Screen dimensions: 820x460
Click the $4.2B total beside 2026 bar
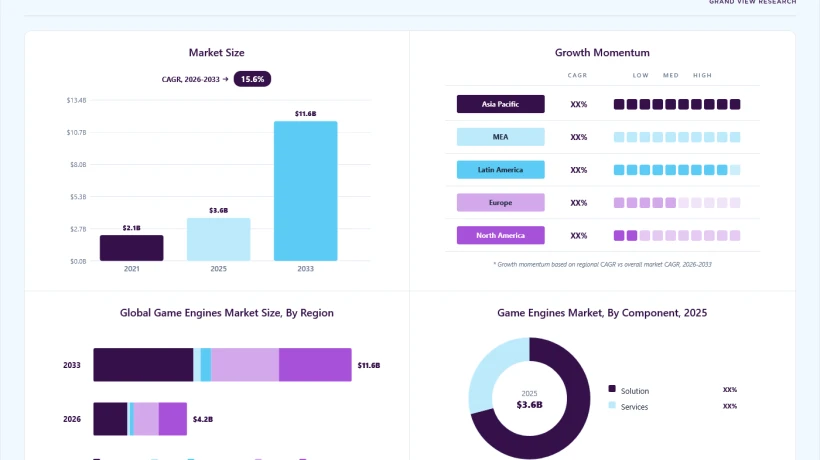203,419
